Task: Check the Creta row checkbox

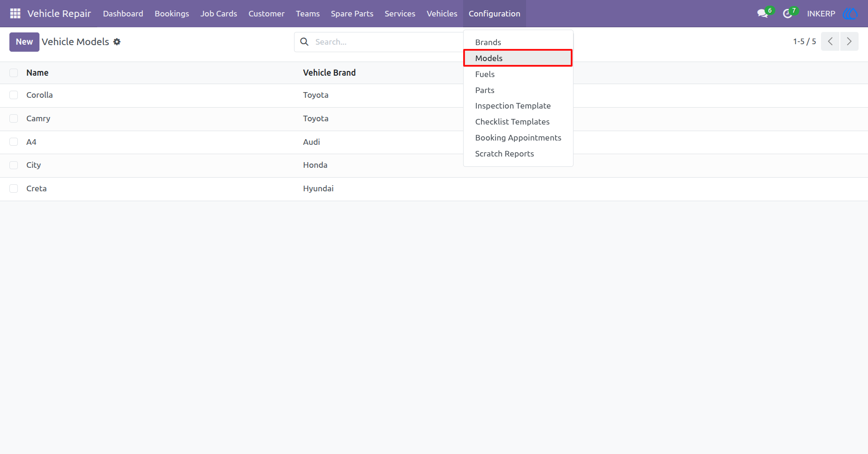Action: [14, 188]
